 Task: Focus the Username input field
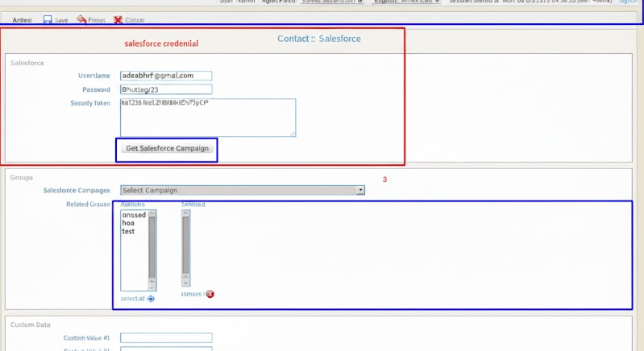[x=166, y=76]
